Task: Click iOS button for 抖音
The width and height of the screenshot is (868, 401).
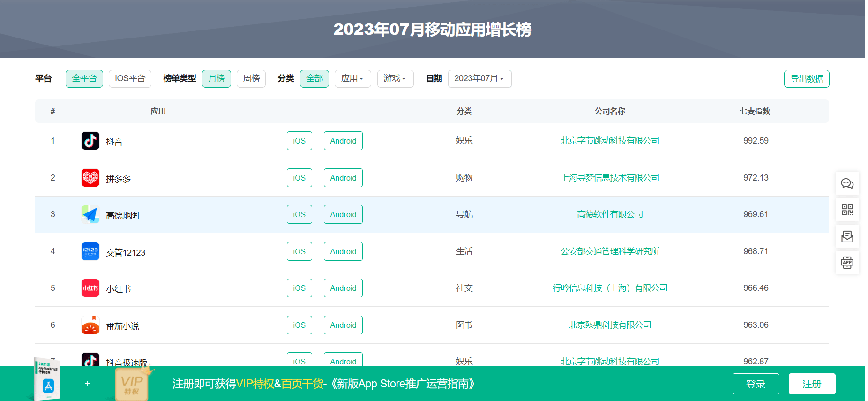Action: click(299, 141)
